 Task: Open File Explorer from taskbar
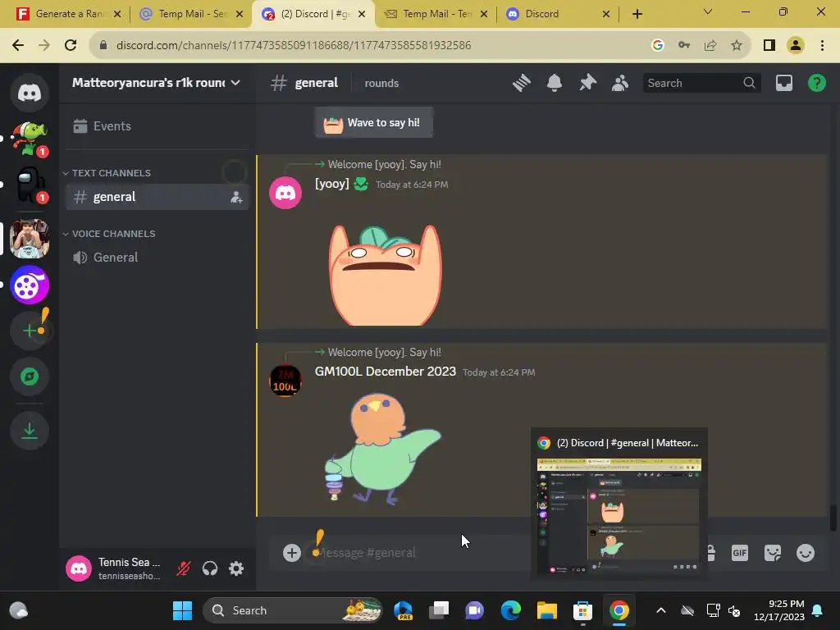[547, 610]
